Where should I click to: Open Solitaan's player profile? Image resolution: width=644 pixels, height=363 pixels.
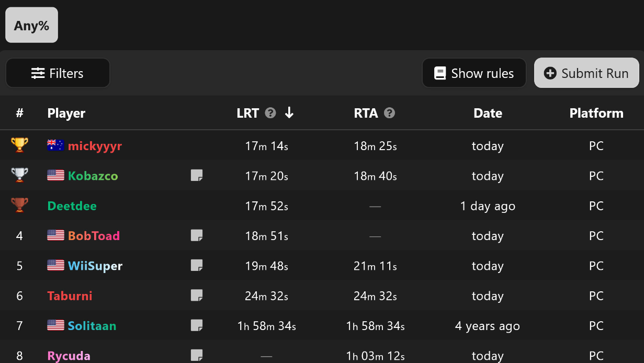(92, 326)
